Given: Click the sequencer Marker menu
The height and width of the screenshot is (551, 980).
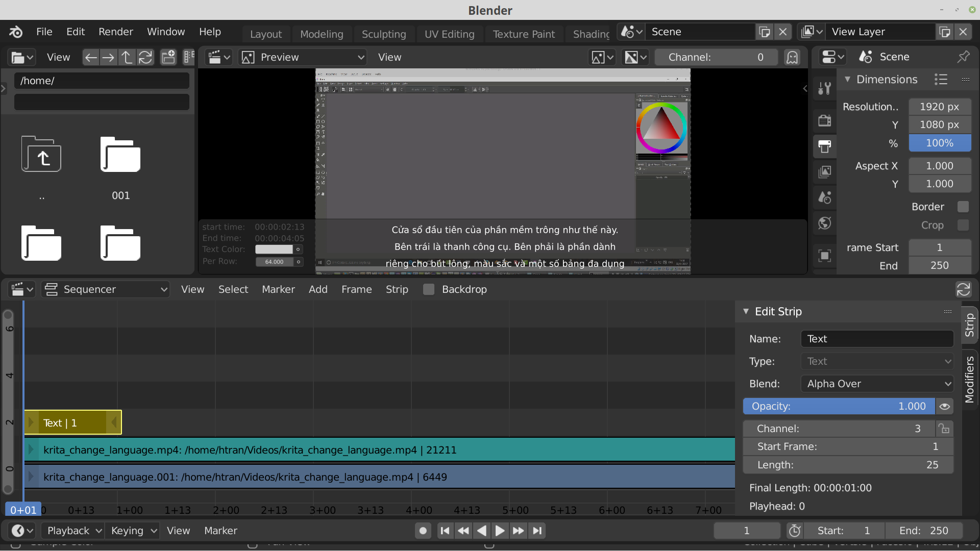Looking at the screenshot, I should 278,289.
